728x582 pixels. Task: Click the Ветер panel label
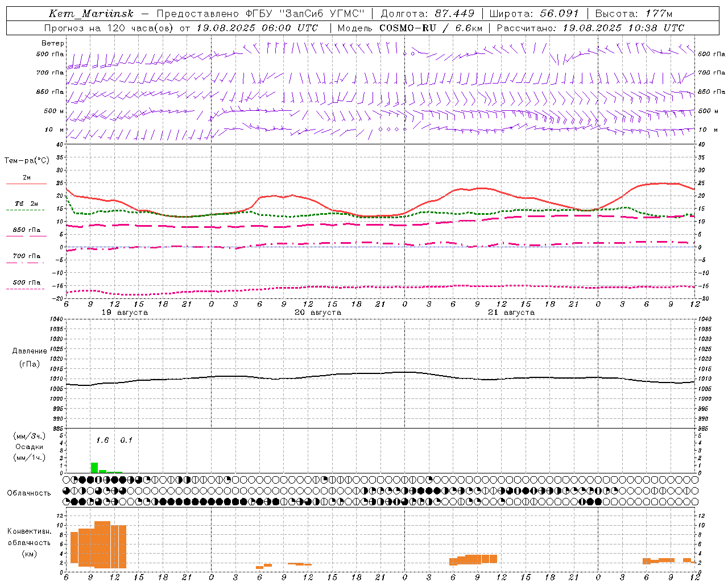[53, 43]
